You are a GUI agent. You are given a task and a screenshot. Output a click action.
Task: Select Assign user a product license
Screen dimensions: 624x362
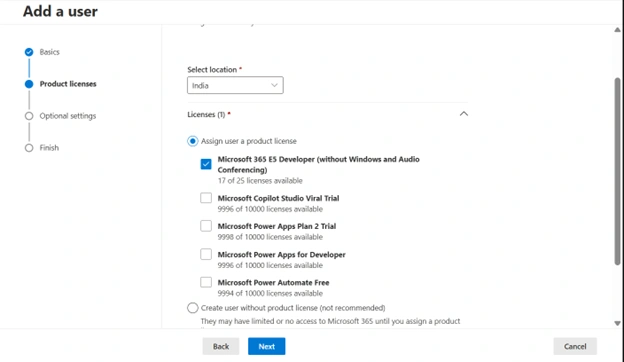193,141
